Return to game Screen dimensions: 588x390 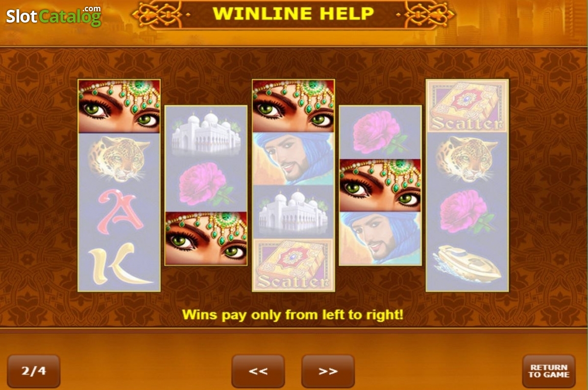pyautogui.click(x=549, y=371)
